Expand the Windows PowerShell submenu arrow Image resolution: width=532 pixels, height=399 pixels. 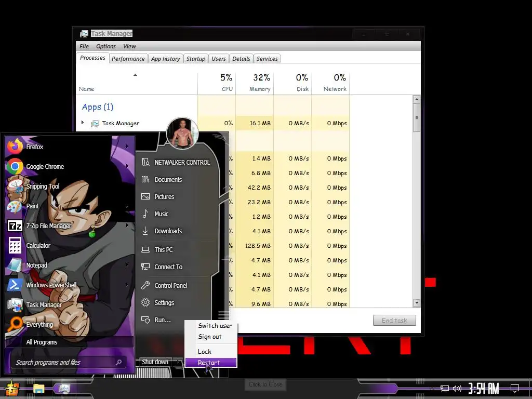(x=127, y=285)
